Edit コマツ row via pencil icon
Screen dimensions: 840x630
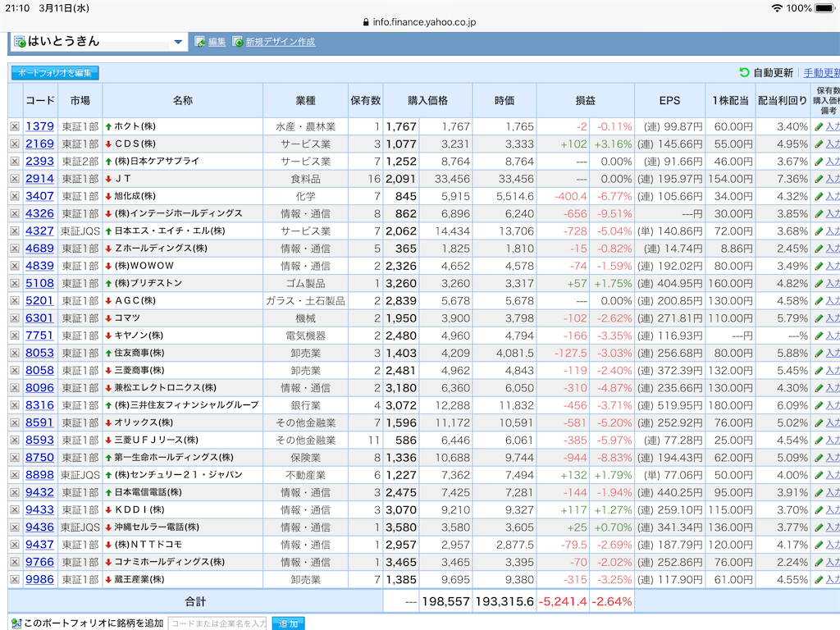tap(819, 318)
